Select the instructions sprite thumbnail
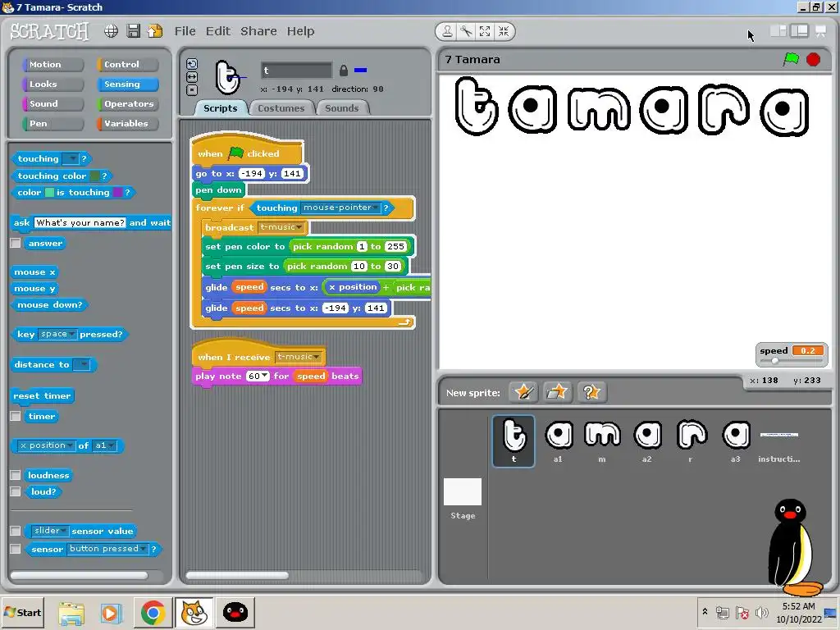The width and height of the screenshot is (840, 630). click(x=779, y=441)
